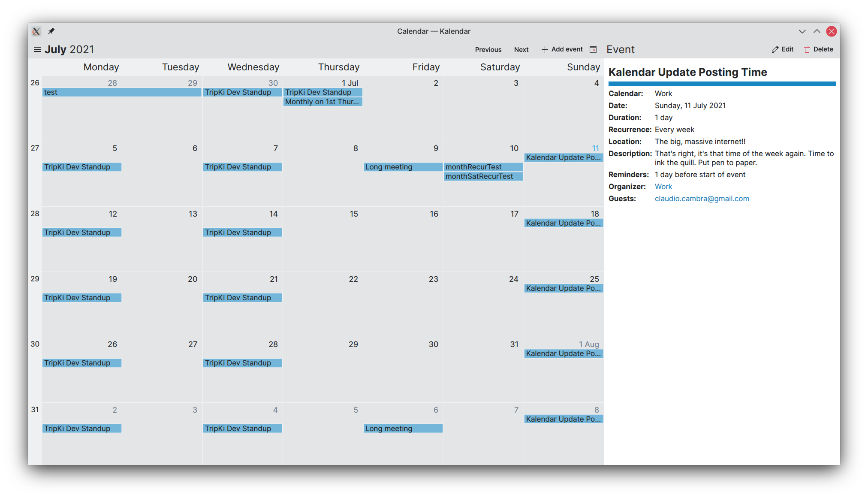Select TripKi Dev Standup on Monday 26
Image resolution: width=868 pixels, height=498 pixels.
point(82,363)
